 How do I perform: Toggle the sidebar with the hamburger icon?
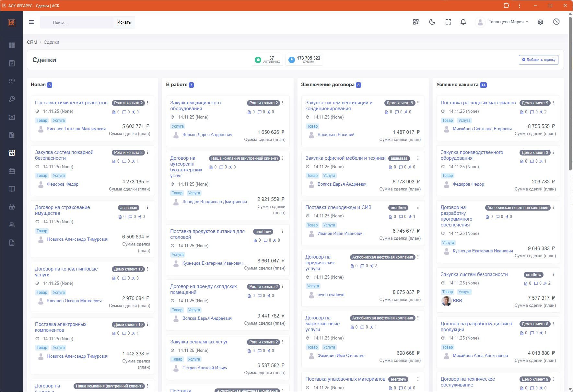click(x=31, y=22)
